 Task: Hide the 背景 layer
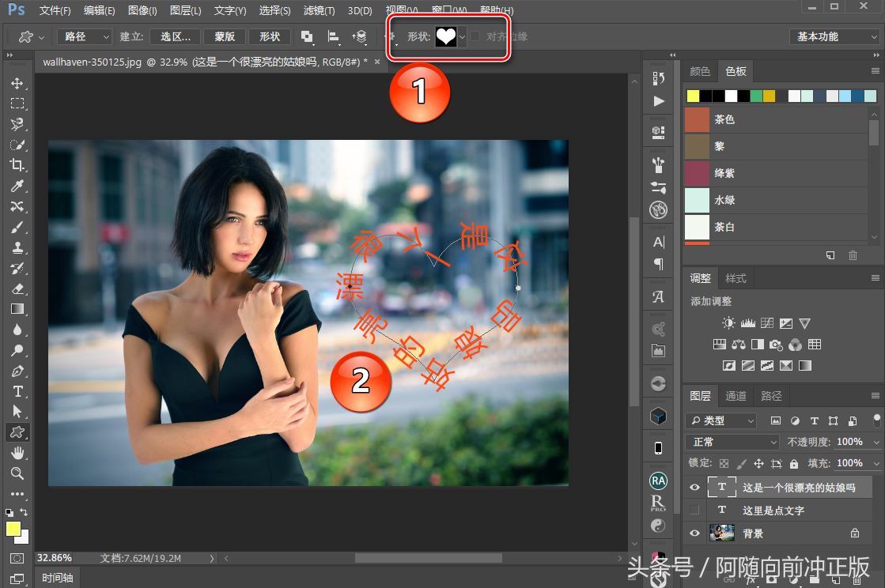(694, 533)
